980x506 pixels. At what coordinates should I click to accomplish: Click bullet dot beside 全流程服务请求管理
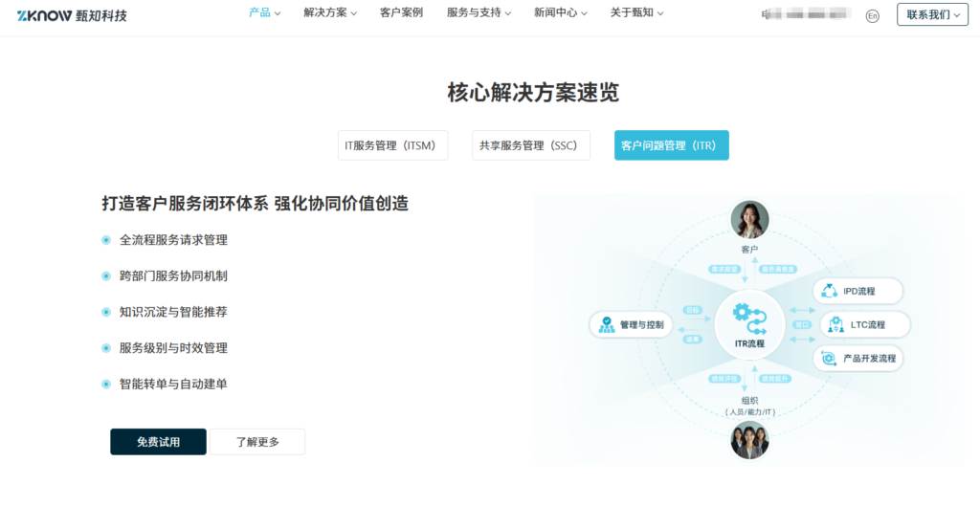106,240
